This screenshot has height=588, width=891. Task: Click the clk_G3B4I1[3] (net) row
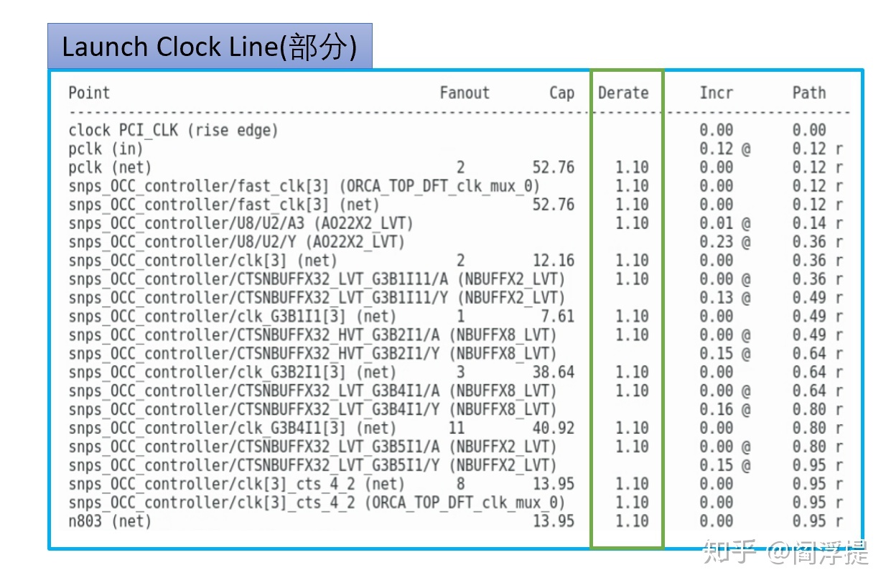click(x=456, y=429)
